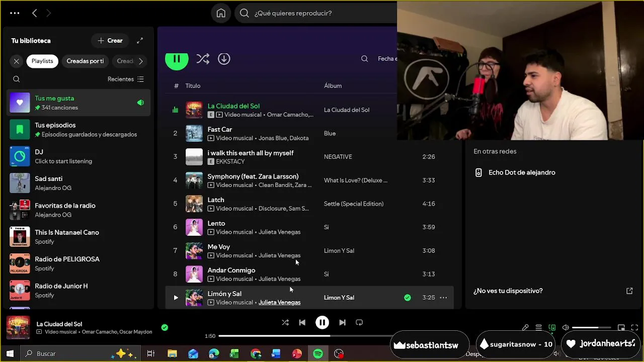
Task: Open 'Tus episodios' in library
Action: pos(78,130)
